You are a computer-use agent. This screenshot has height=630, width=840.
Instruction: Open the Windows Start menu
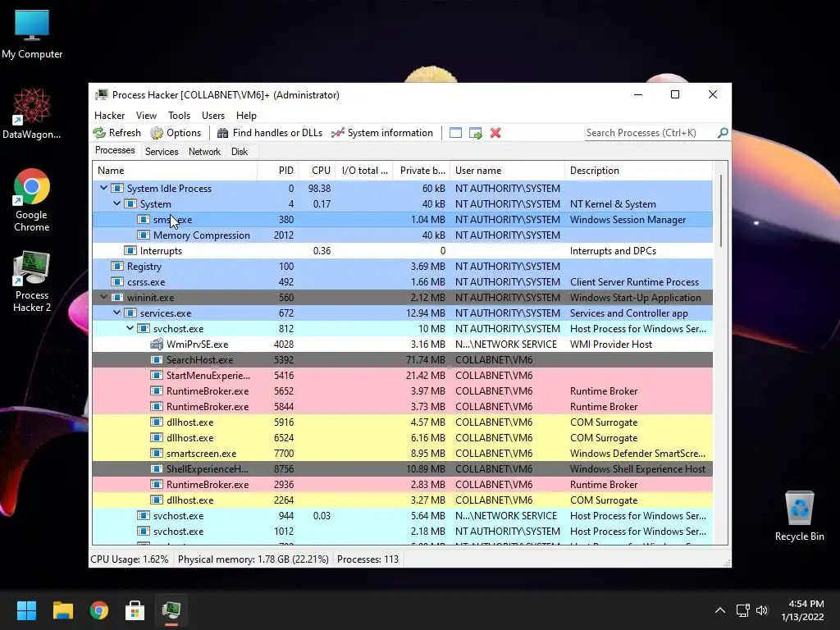click(x=26, y=610)
